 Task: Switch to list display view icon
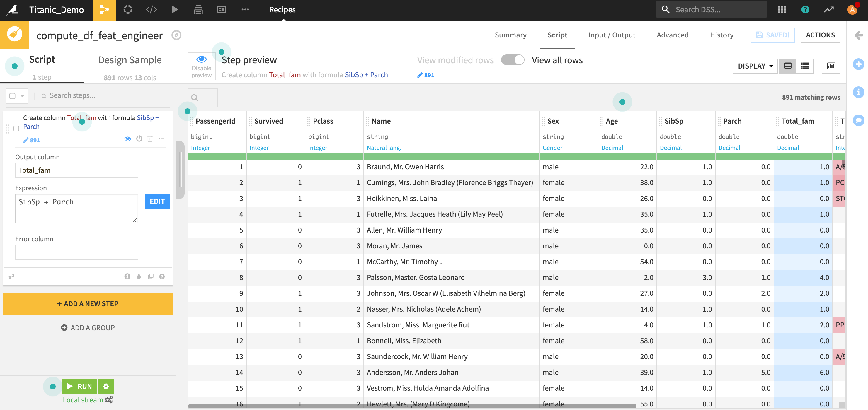pos(805,66)
